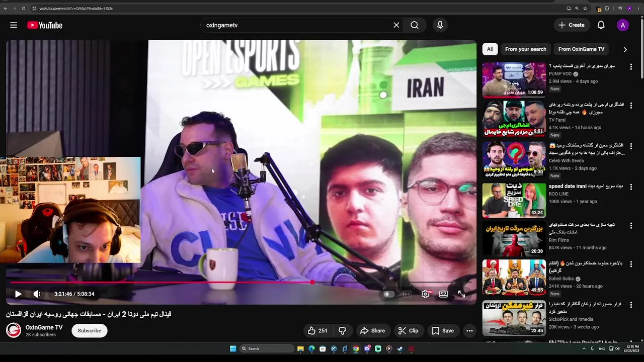Open the notifications bell

pos(601,25)
